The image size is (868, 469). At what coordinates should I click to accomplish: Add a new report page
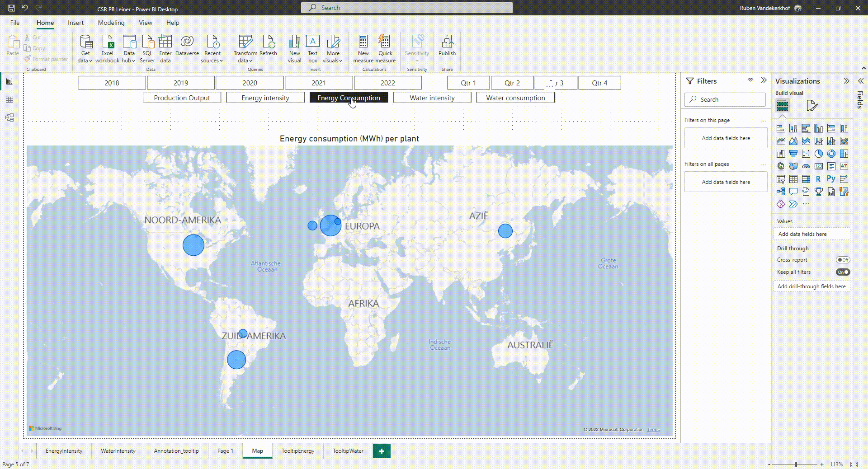(382, 451)
